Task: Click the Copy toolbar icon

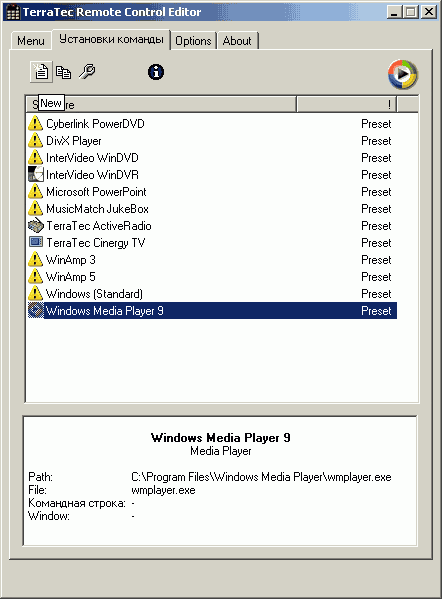Action: point(63,72)
